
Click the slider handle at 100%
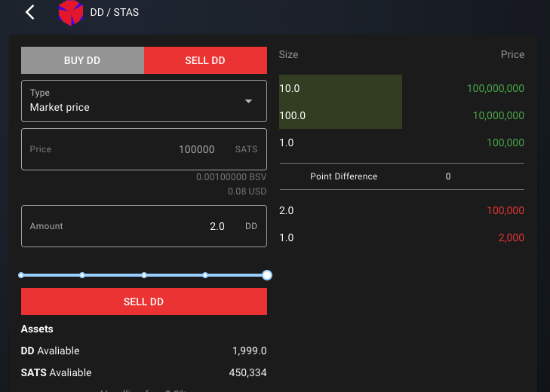(267, 275)
